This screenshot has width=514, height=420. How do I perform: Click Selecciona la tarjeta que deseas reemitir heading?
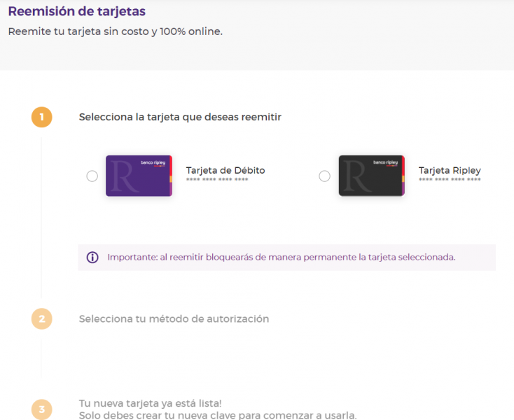[180, 117]
